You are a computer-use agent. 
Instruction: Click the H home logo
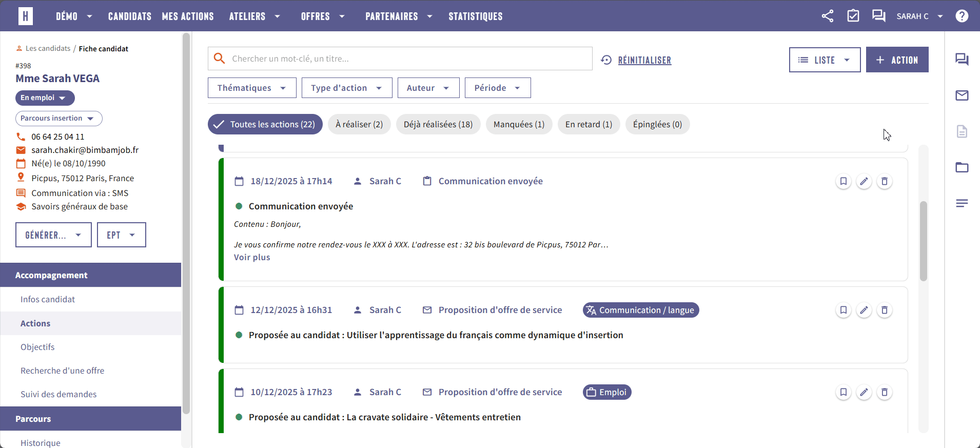click(x=26, y=16)
